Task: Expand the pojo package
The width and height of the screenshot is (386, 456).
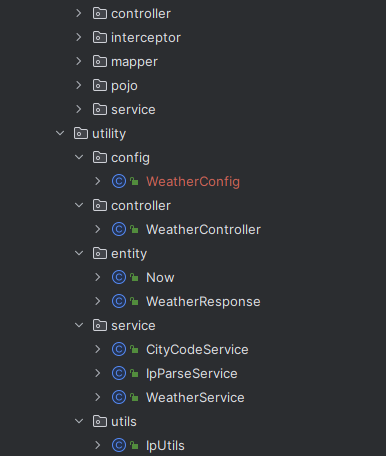Action: click(x=79, y=85)
